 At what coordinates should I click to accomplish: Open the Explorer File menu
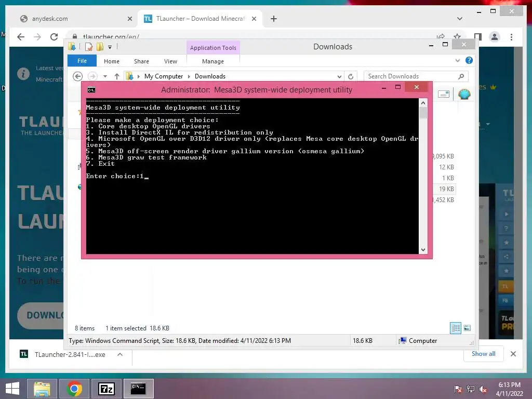(x=82, y=61)
